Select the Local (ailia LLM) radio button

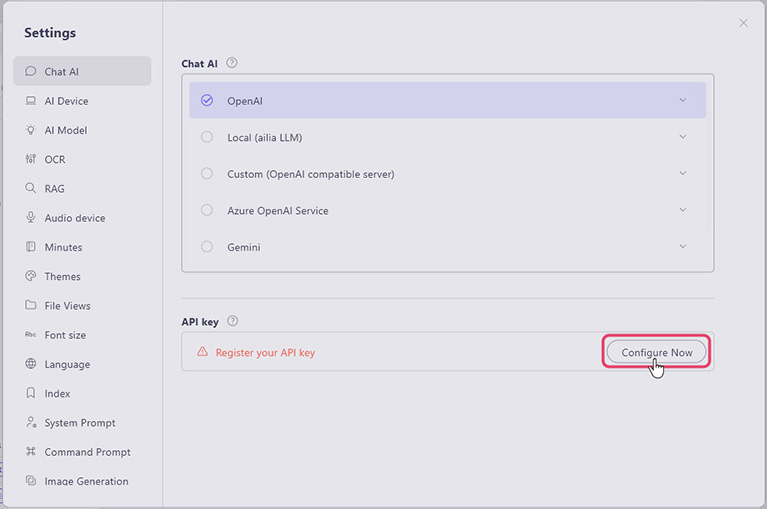click(207, 137)
